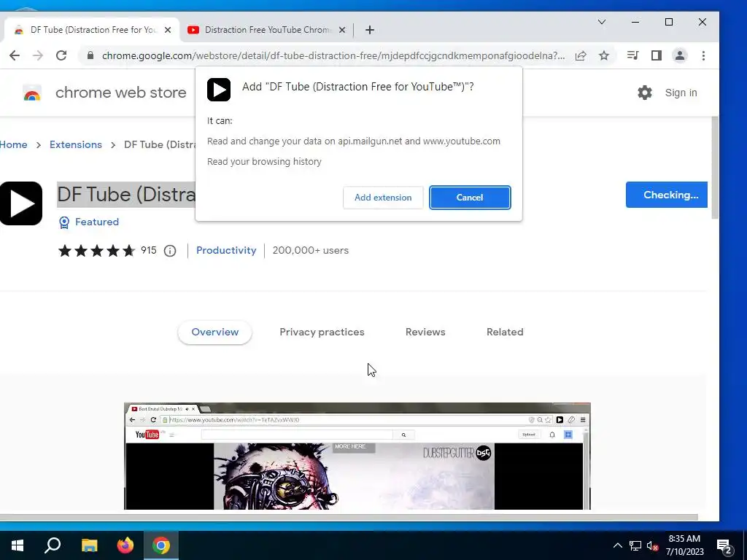The image size is (747, 560).
Task: Go to Home breadcrumb link
Action: [x=13, y=144]
